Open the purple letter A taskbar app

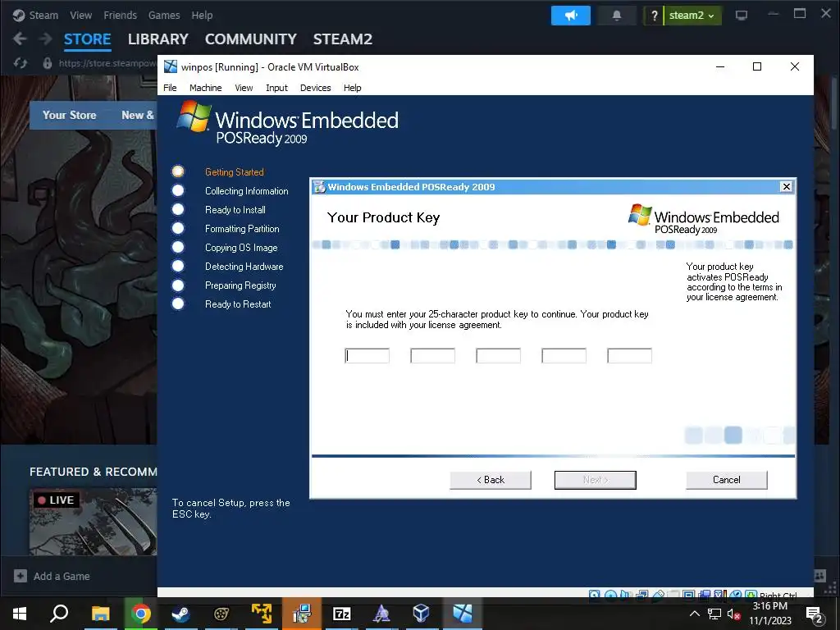click(x=381, y=614)
